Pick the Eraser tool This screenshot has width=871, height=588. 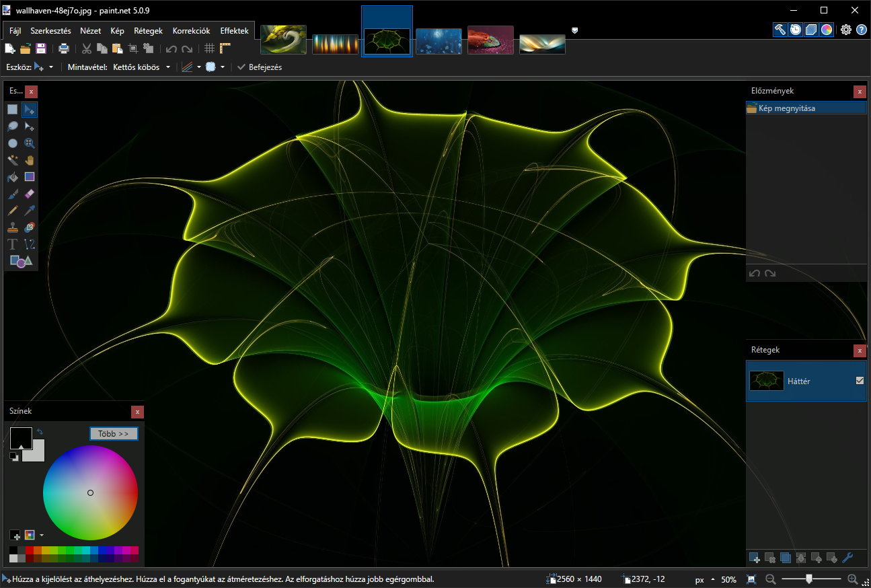click(x=29, y=194)
